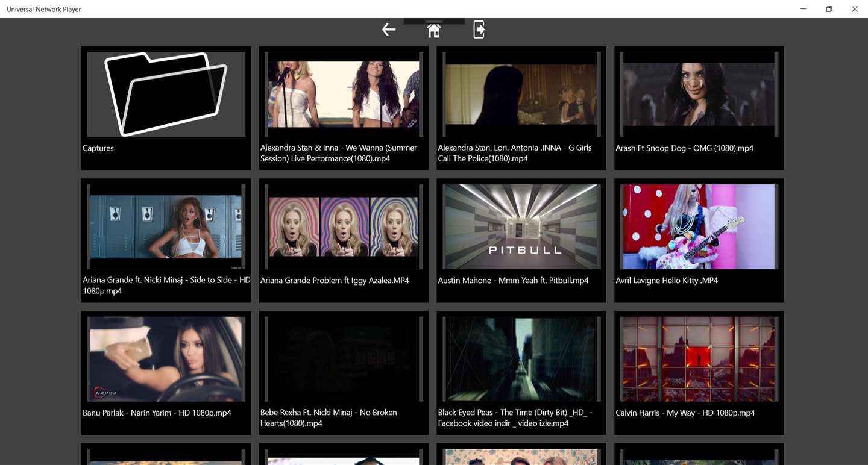Click 'Bebe Rexha Ft. Nicki Minaj' filename text

(329, 418)
